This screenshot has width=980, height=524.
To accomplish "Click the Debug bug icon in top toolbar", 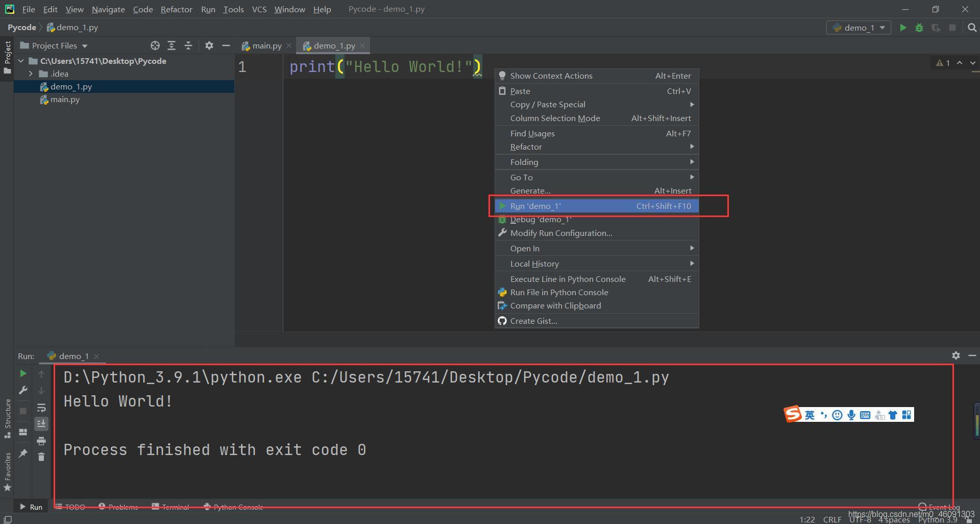I will pos(919,28).
